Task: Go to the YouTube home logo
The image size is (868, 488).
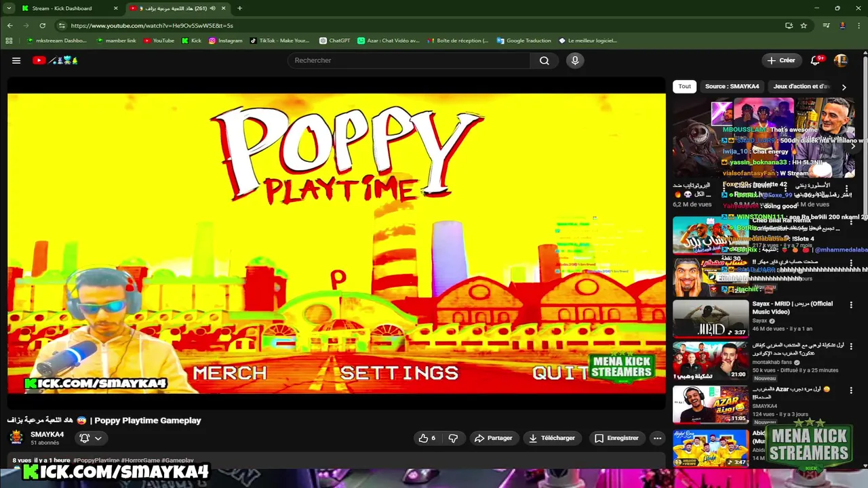Action: tap(56, 60)
